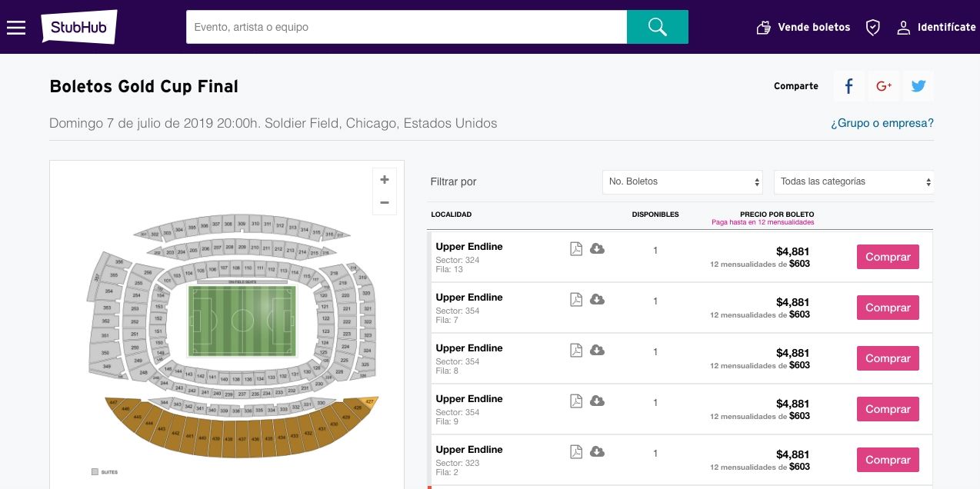Click the price tag icon next to Vende boletos
The height and width of the screenshot is (489, 980).
point(763,27)
